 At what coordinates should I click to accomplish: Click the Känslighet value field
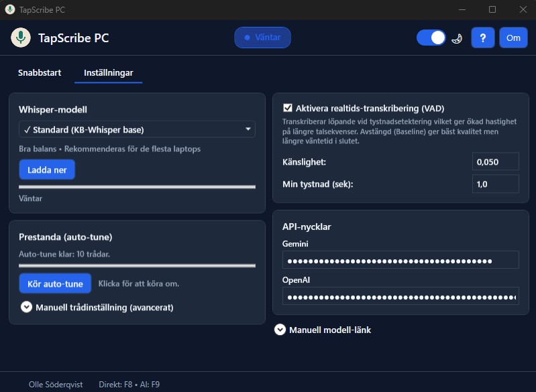click(x=495, y=161)
